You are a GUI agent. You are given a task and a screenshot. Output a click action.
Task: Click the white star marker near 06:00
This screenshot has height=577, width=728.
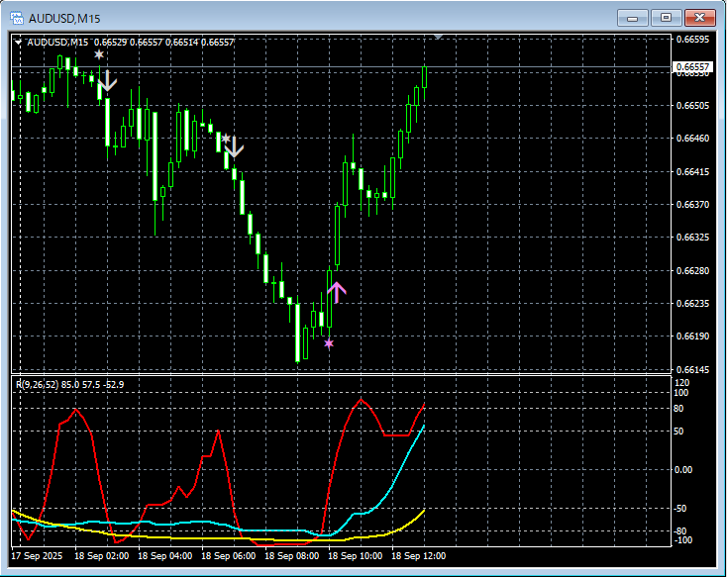coord(226,139)
